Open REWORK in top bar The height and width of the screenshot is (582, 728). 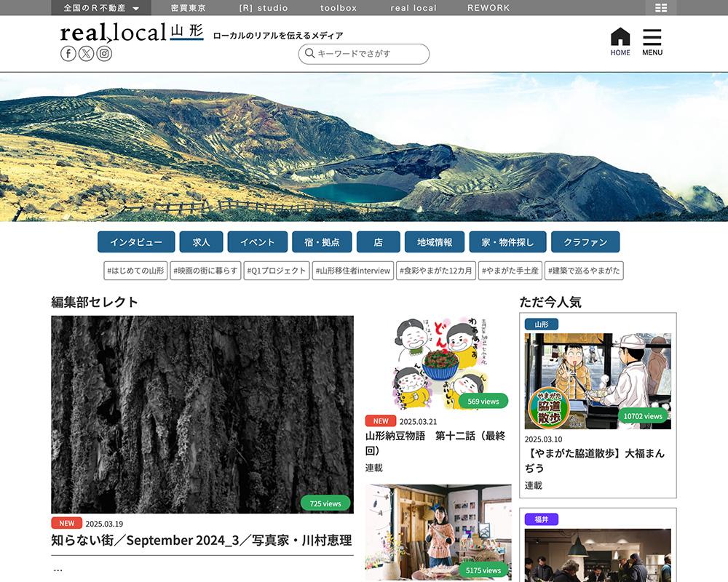click(x=488, y=8)
